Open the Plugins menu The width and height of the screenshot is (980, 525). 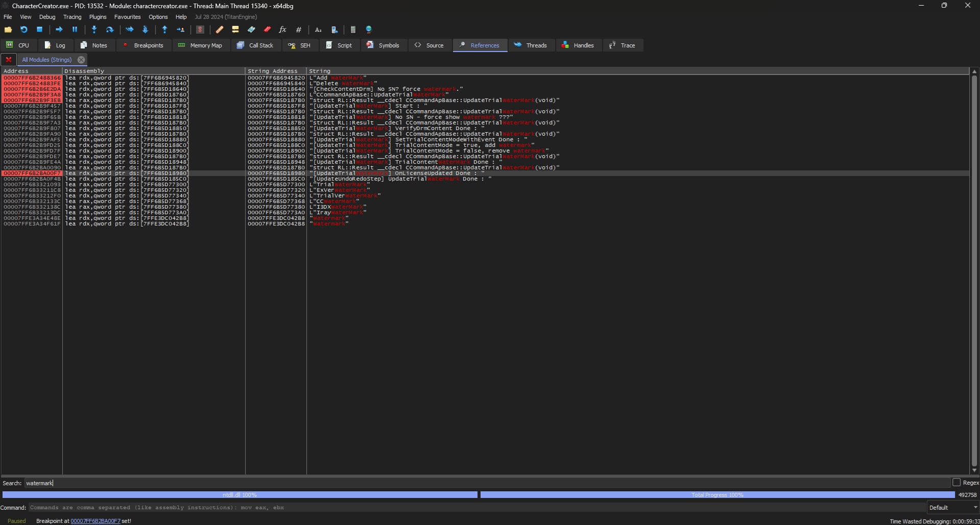98,17
